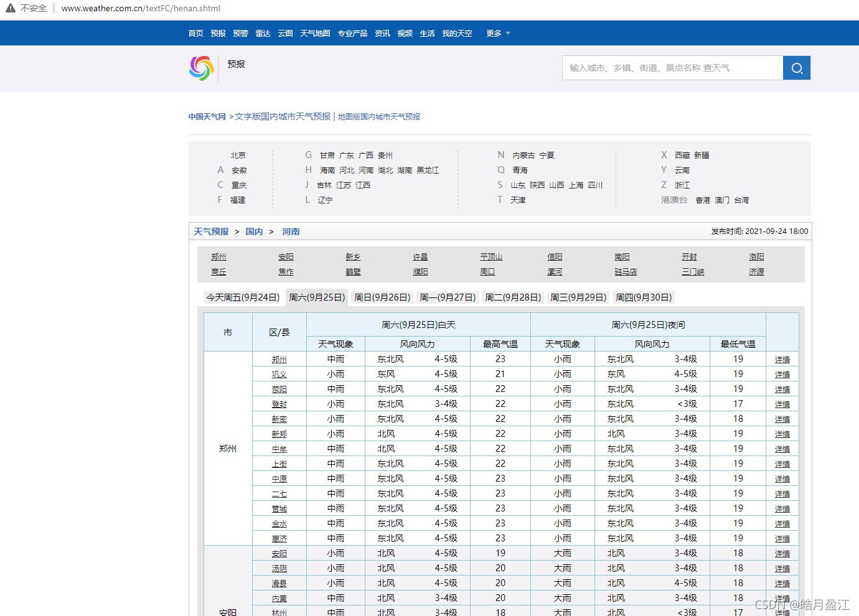Viewport: 859px width, 616px height.
Task: Go to 黑龙江 province forecast
Action: tap(428, 170)
